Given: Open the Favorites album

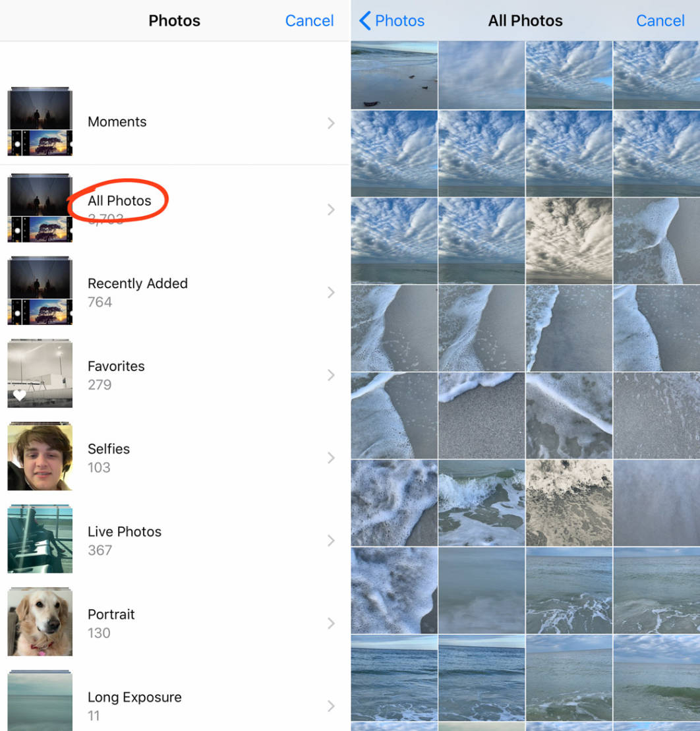Looking at the screenshot, I should coord(116,366).
